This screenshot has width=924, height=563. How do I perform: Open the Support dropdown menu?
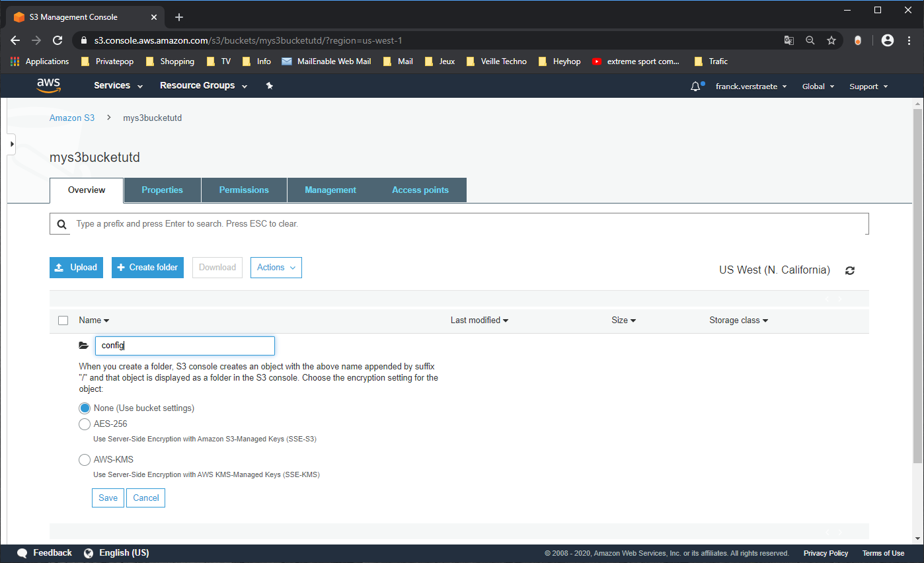pyautogui.click(x=868, y=87)
